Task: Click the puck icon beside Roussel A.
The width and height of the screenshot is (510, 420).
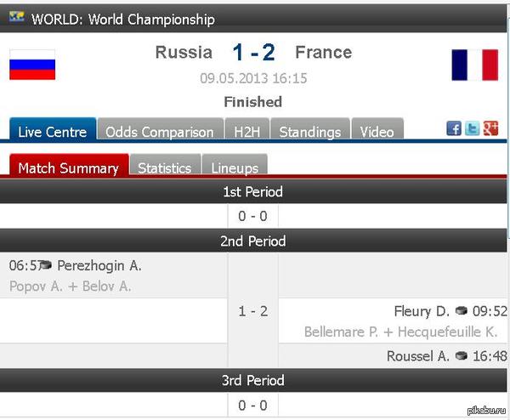Action: pyautogui.click(x=462, y=356)
